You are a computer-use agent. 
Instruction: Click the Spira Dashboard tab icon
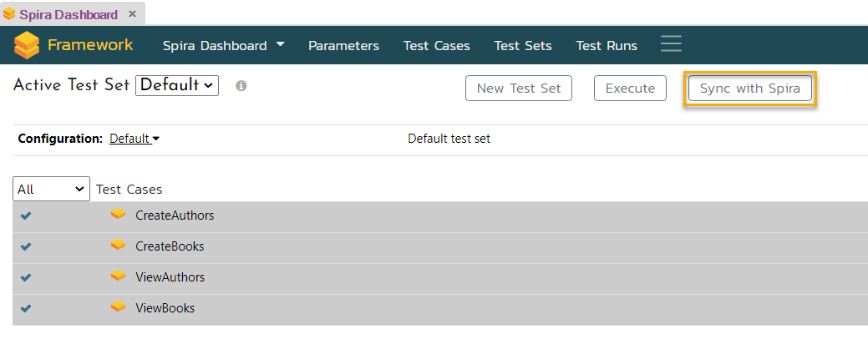(x=9, y=14)
